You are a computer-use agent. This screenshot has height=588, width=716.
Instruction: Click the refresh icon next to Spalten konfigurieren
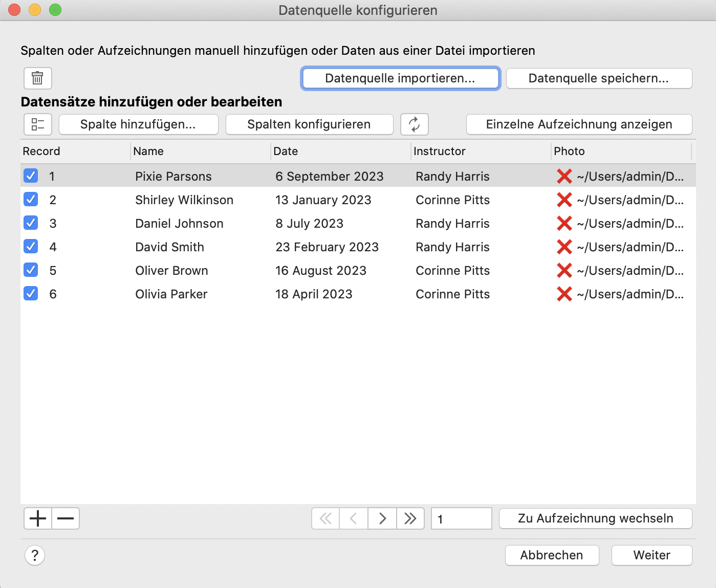click(414, 124)
